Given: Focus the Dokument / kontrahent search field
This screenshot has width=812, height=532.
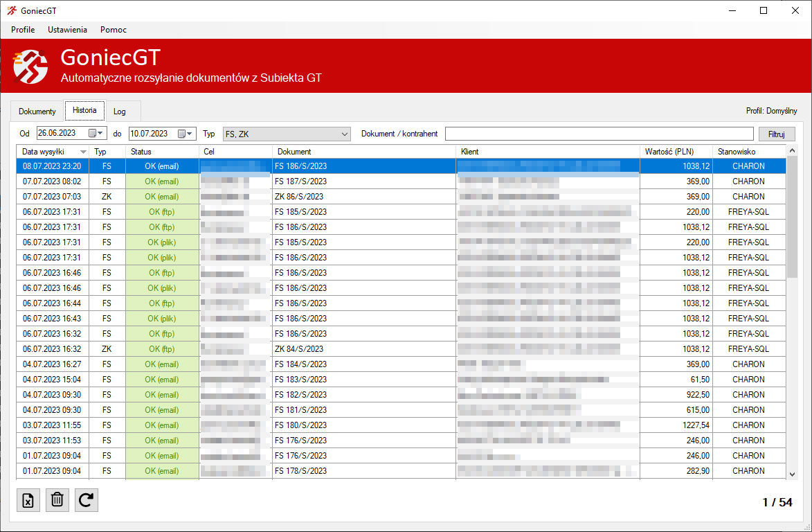Looking at the screenshot, I should pos(599,134).
